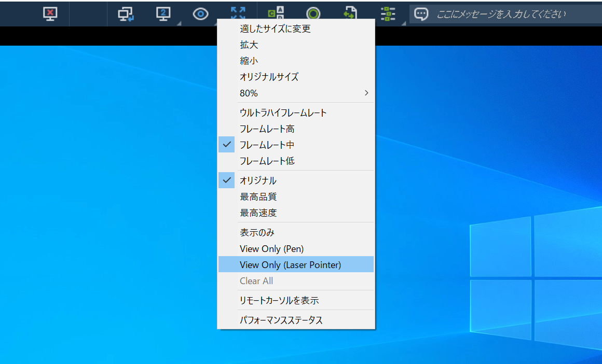Click the green circle record icon
Viewport: 602px width, 364px height.
click(313, 13)
